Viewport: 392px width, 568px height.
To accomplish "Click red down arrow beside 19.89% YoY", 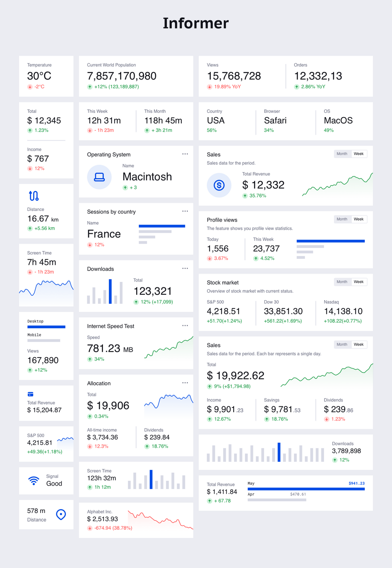I will 209,87.
